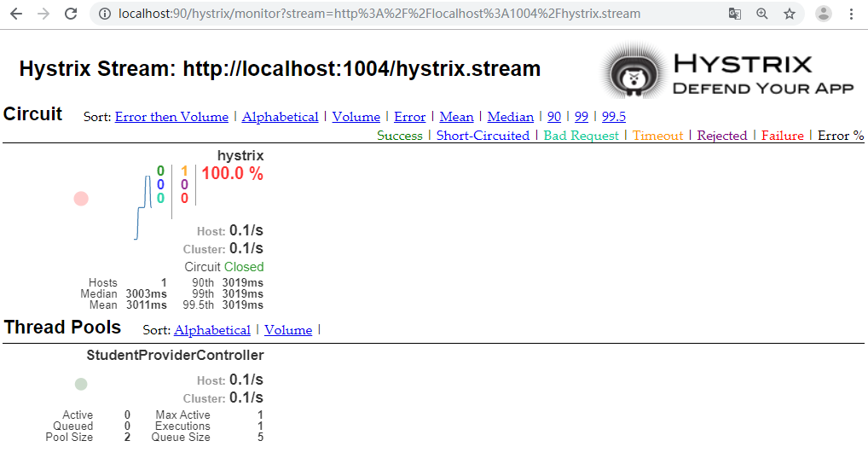The height and width of the screenshot is (464, 868).
Task: Sort circuits by Median
Action: coord(511,117)
